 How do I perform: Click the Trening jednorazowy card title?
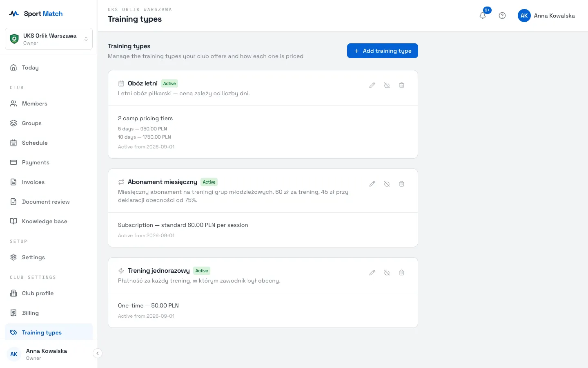point(159,271)
